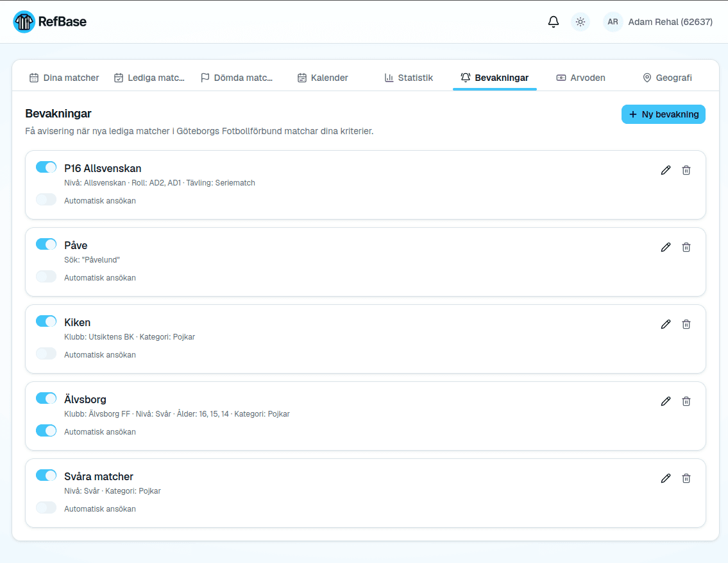
Task: Click the Ny bevakning button
Action: [663, 114]
